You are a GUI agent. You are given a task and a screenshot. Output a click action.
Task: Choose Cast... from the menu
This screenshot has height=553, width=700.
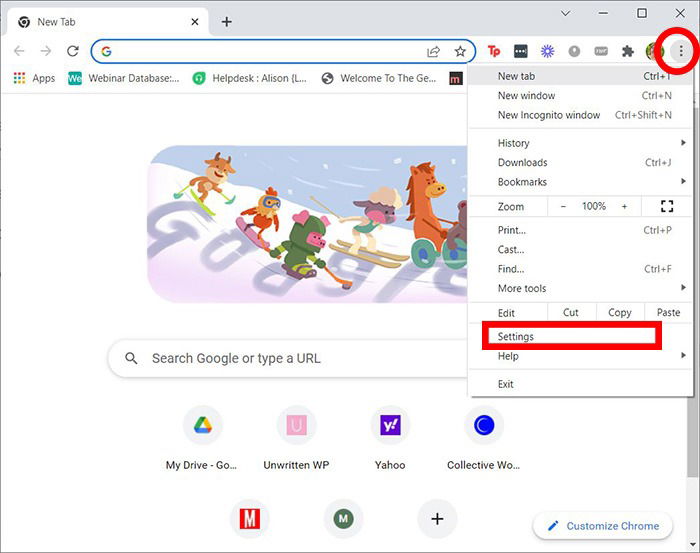click(580, 249)
